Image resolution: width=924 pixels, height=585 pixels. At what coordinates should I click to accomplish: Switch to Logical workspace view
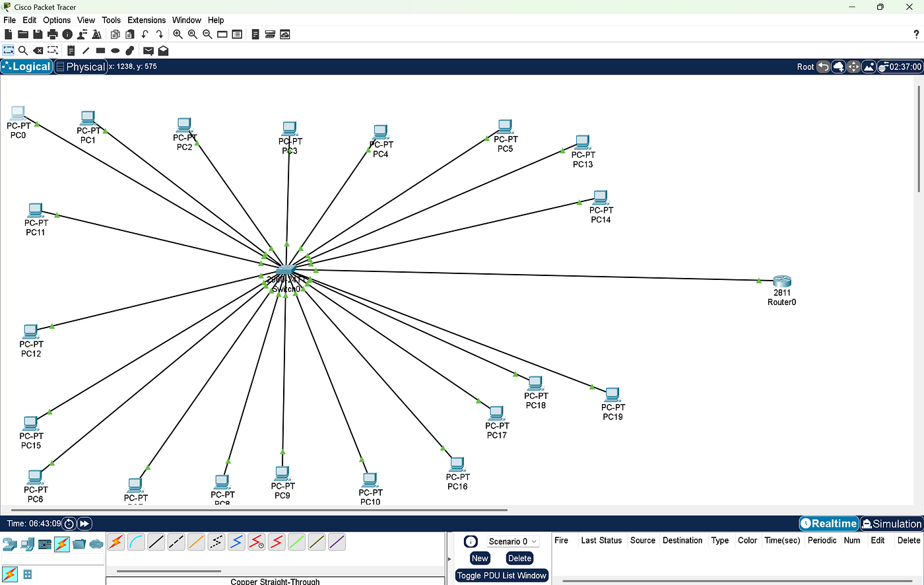tap(26, 67)
